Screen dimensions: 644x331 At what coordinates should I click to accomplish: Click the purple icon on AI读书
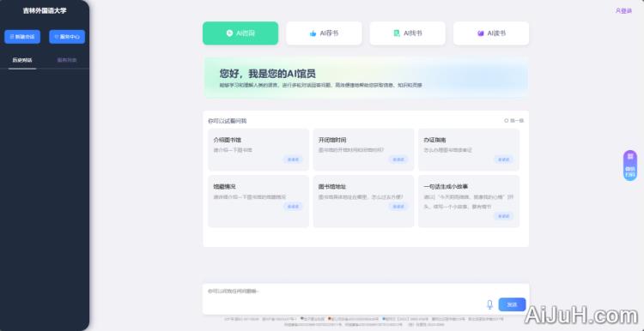click(481, 33)
